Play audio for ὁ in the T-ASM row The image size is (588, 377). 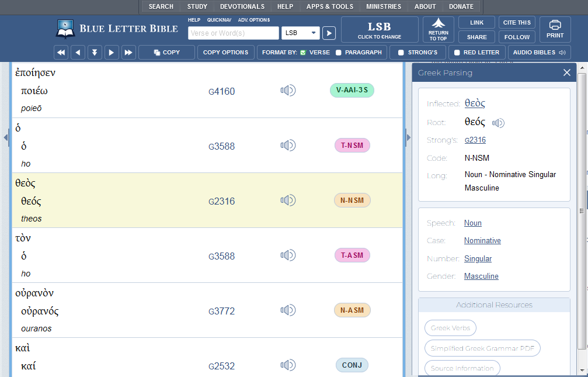click(288, 255)
